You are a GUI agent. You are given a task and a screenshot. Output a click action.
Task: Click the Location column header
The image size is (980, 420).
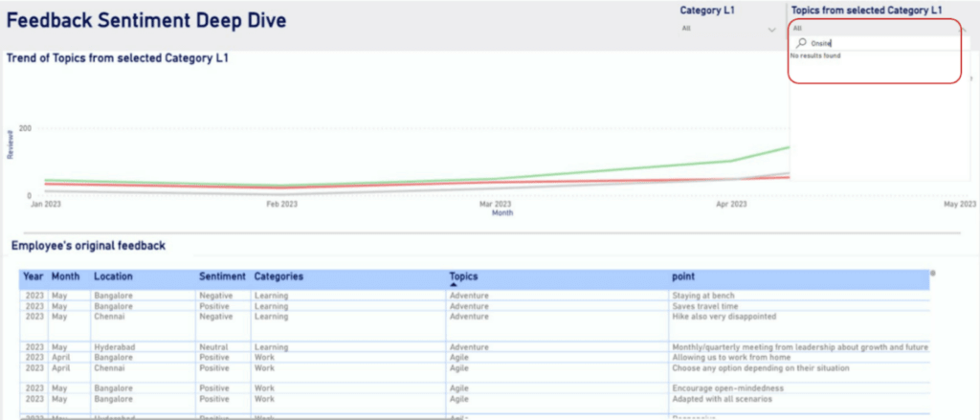coord(113,276)
